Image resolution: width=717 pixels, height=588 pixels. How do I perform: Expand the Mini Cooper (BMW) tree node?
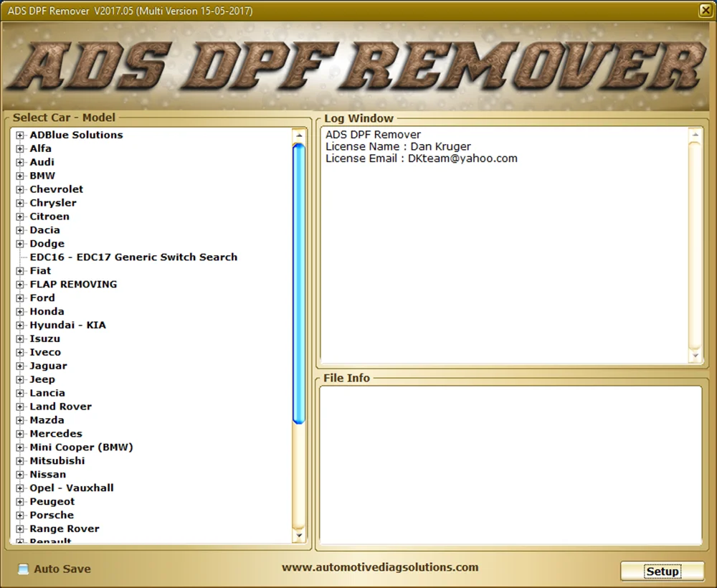coord(19,447)
